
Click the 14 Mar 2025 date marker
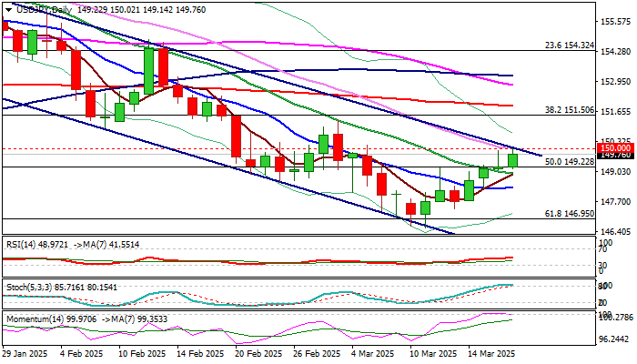point(490,353)
